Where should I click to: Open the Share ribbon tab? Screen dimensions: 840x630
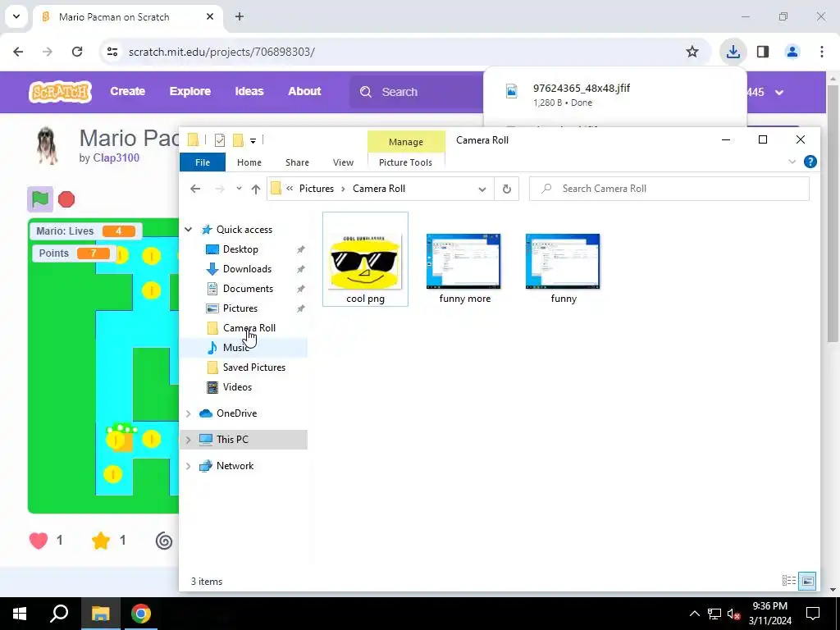pos(297,162)
